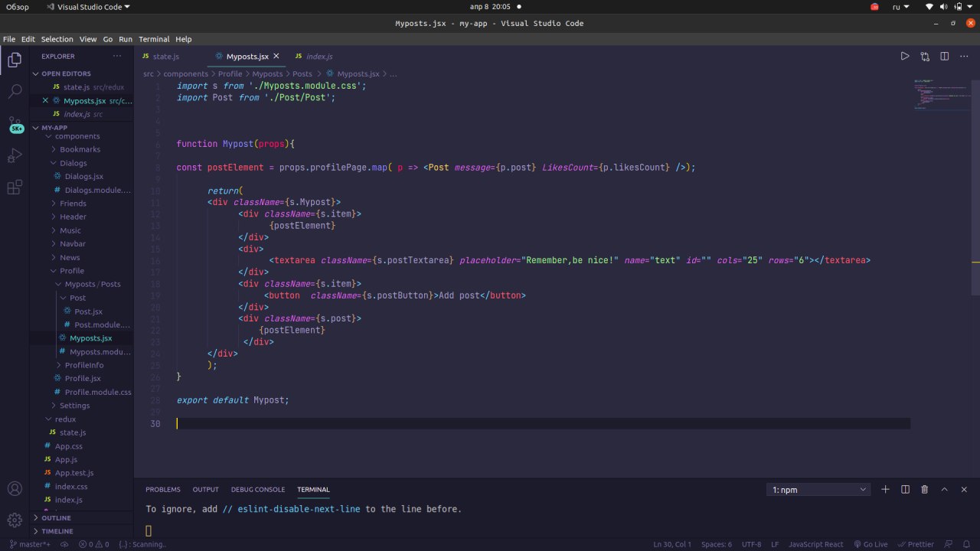Switch to the state.js editor tab
Screen dimensions: 980x551
tap(165, 57)
